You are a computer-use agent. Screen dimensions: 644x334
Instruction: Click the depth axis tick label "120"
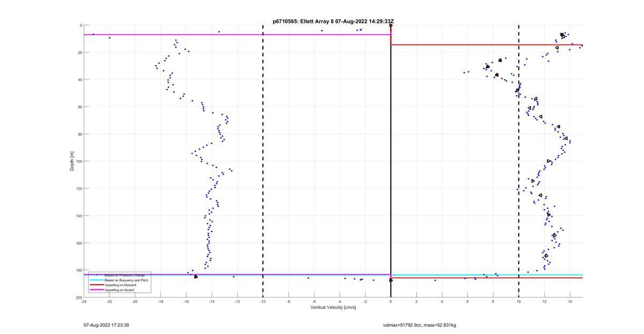(78, 188)
